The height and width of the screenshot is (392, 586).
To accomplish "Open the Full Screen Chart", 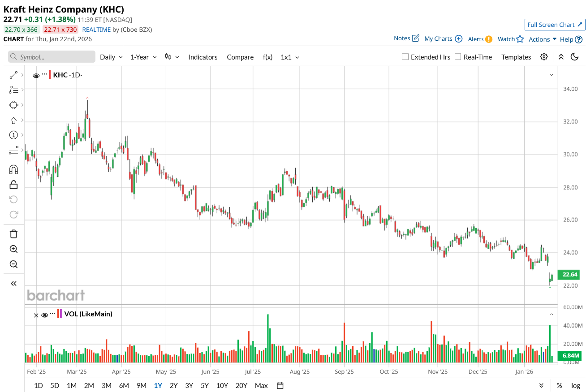I will pos(555,25).
